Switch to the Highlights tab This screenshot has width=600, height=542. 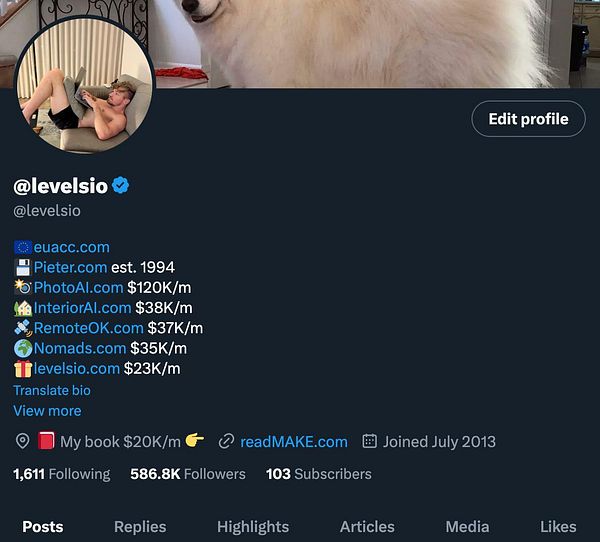coord(253,527)
